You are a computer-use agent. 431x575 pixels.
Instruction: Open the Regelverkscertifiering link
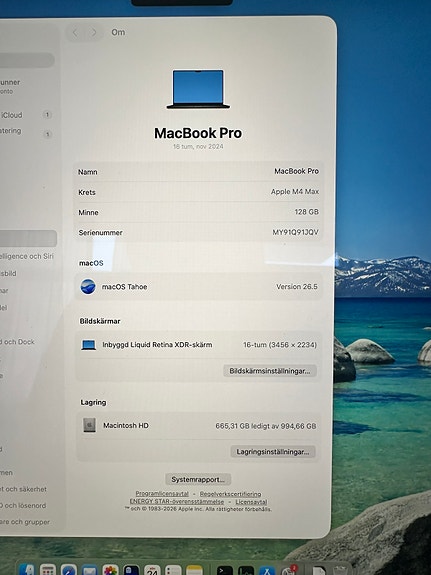pyautogui.click(x=230, y=494)
